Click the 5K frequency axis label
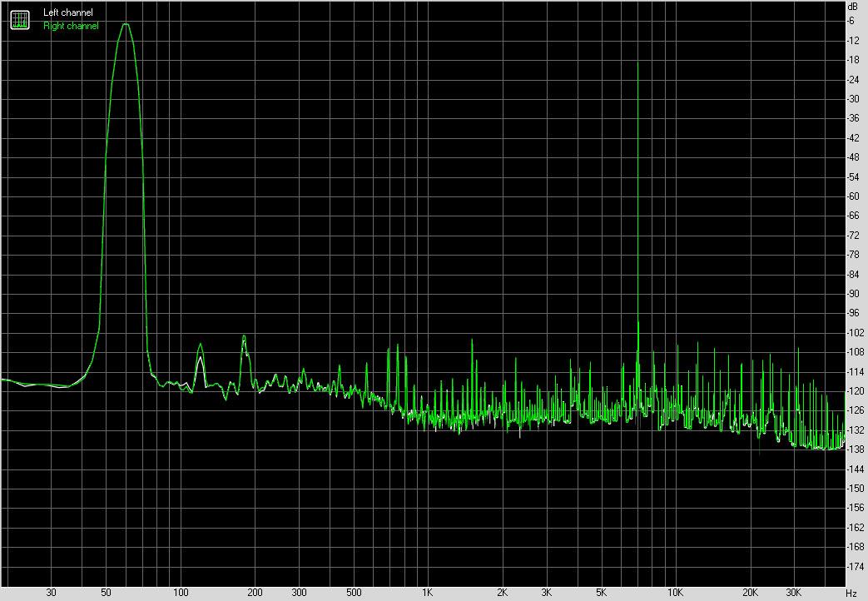This screenshot has width=868, height=601. point(600,593)
